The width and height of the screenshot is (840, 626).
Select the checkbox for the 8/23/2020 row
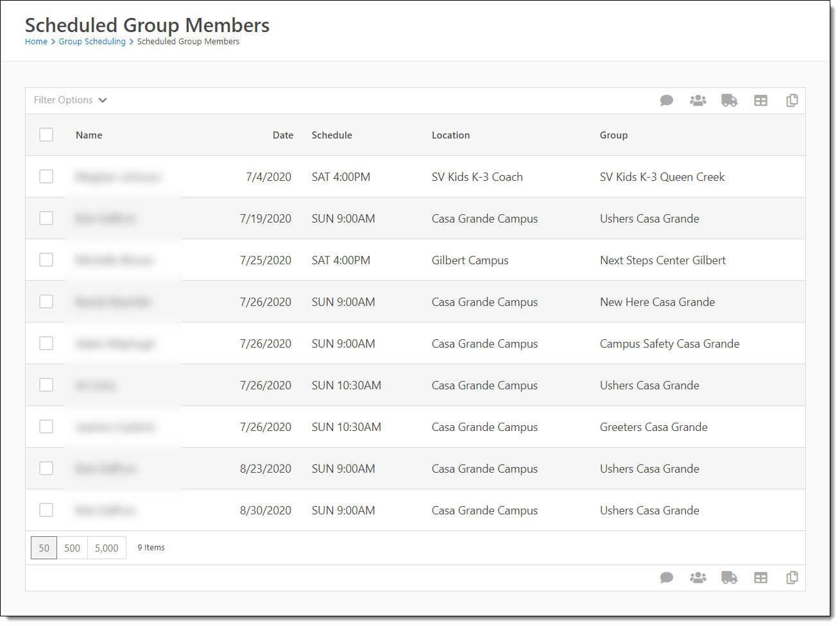(x=46, y=468)
